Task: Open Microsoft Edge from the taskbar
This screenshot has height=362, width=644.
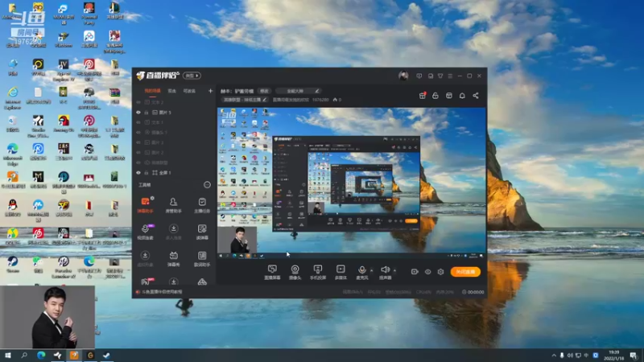Action: [x=41, y=356]
